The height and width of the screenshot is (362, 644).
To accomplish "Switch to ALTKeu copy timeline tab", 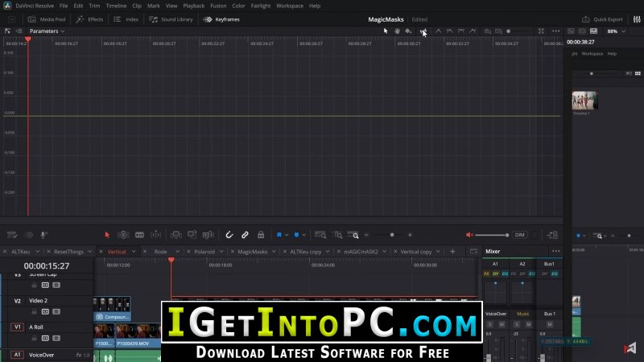I will (x=306, y=252).
